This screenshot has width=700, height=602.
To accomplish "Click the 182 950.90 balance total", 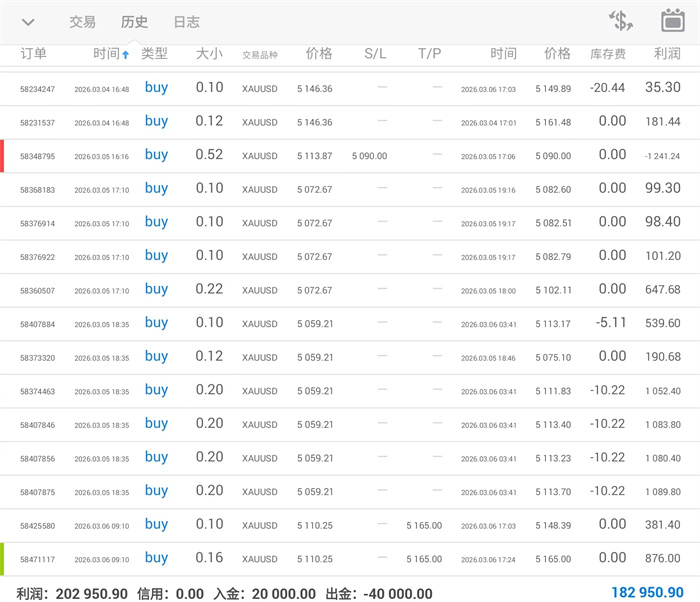I will (647, 593).
